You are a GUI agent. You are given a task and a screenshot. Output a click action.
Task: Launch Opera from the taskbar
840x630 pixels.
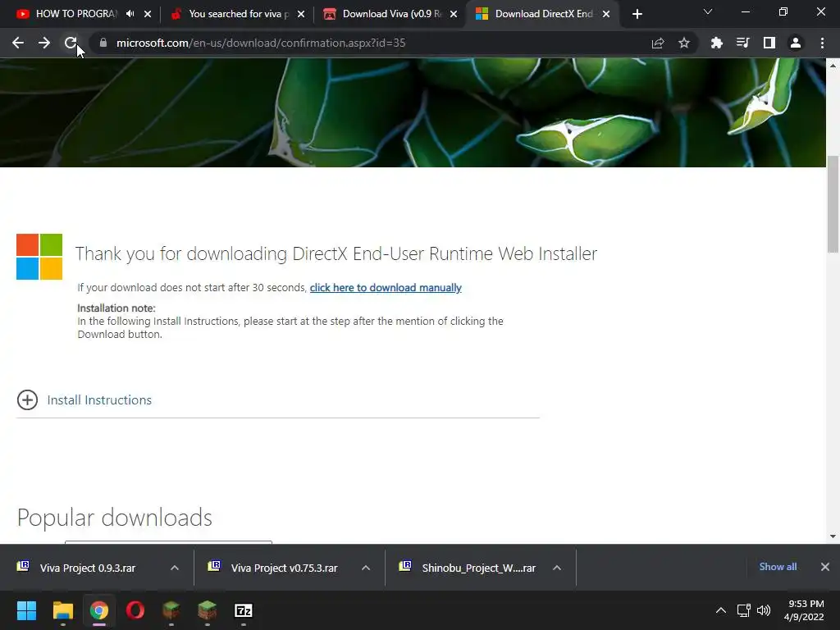[x=135, y=610]
